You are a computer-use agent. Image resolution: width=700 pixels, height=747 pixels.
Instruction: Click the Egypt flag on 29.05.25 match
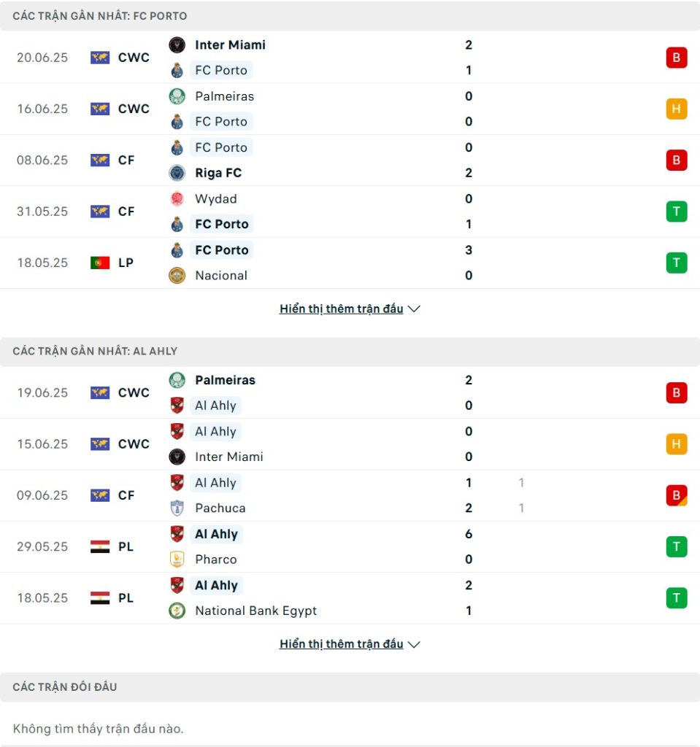tap(100, 546)
